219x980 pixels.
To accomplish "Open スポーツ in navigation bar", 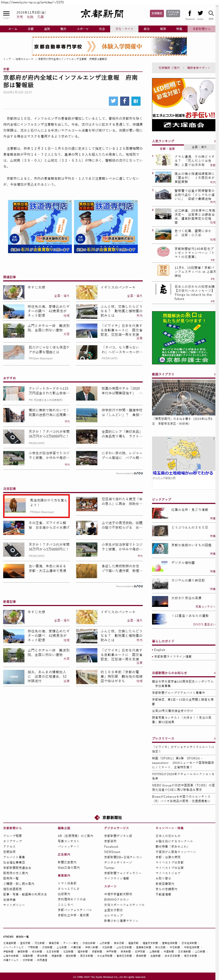I will coord(82,29).
